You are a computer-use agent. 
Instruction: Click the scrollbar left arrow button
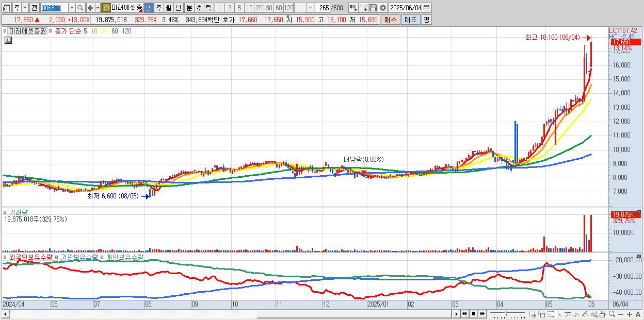(5, 314)
